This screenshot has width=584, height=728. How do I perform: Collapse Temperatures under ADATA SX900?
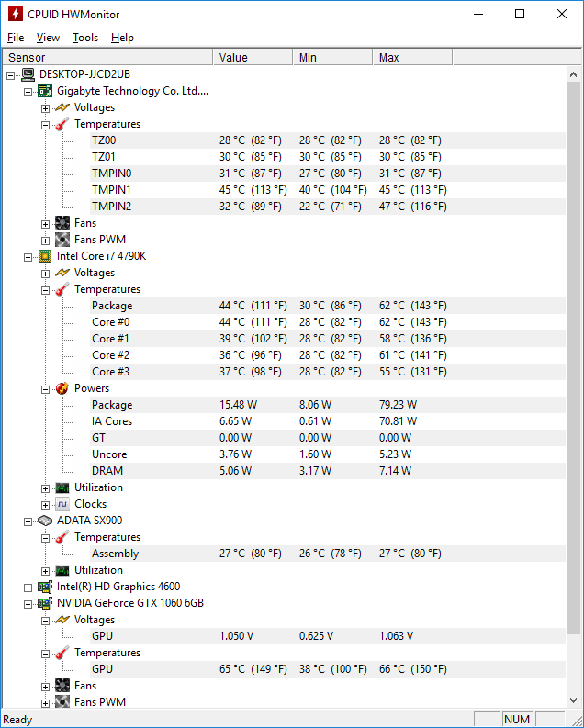(45, 538)
